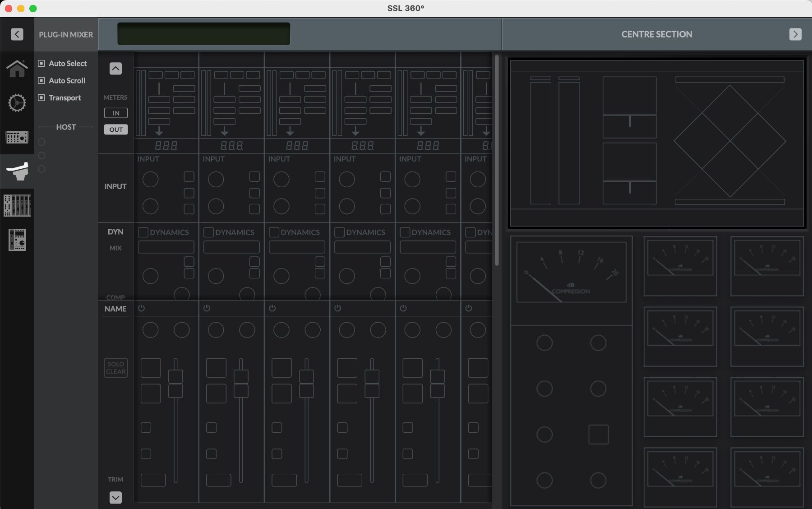Click the large dB Compression meter

coord(571,272)
